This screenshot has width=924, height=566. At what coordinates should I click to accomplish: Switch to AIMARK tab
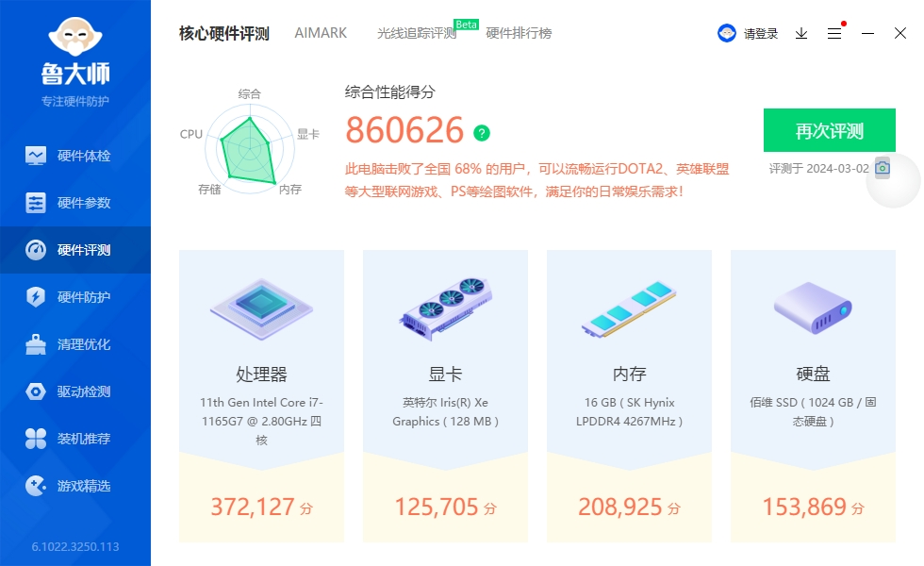pyautogui.click(x=321, y=33)
